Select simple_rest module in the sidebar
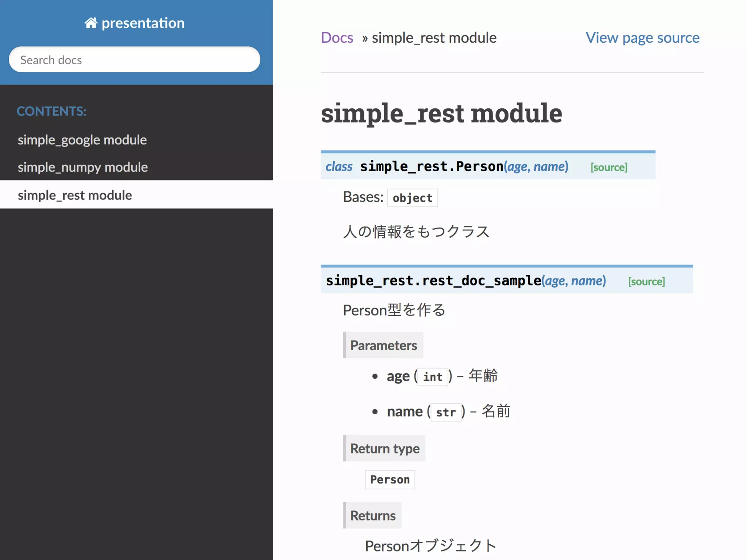The image size is (747, 560). 75,195
